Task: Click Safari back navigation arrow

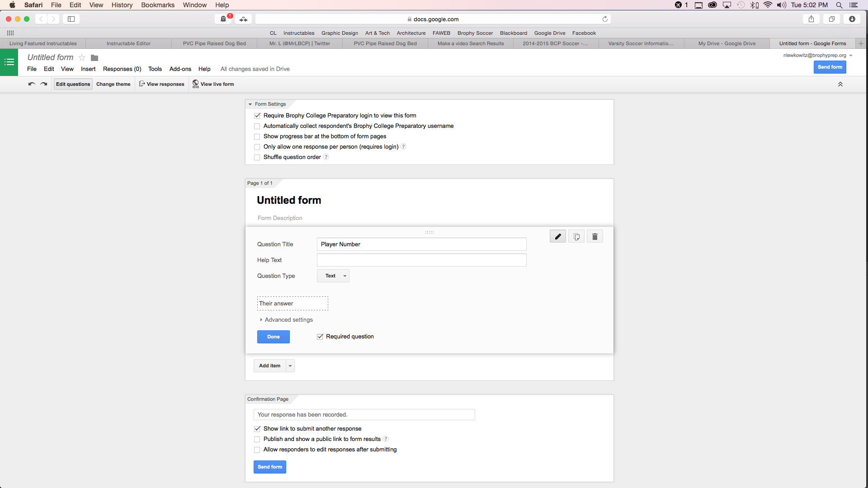Action: tap(41, 19)
